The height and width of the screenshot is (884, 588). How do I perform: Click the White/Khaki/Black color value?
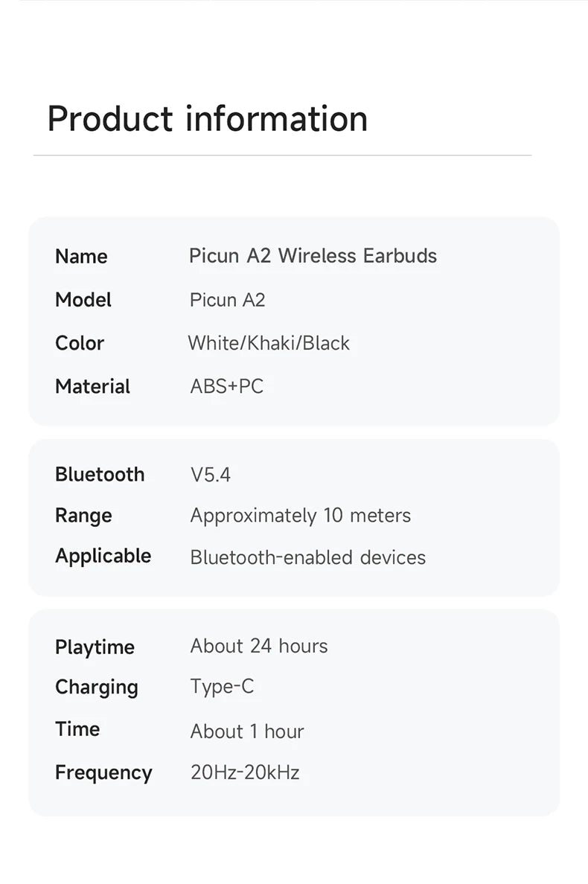tap(269, 343)
